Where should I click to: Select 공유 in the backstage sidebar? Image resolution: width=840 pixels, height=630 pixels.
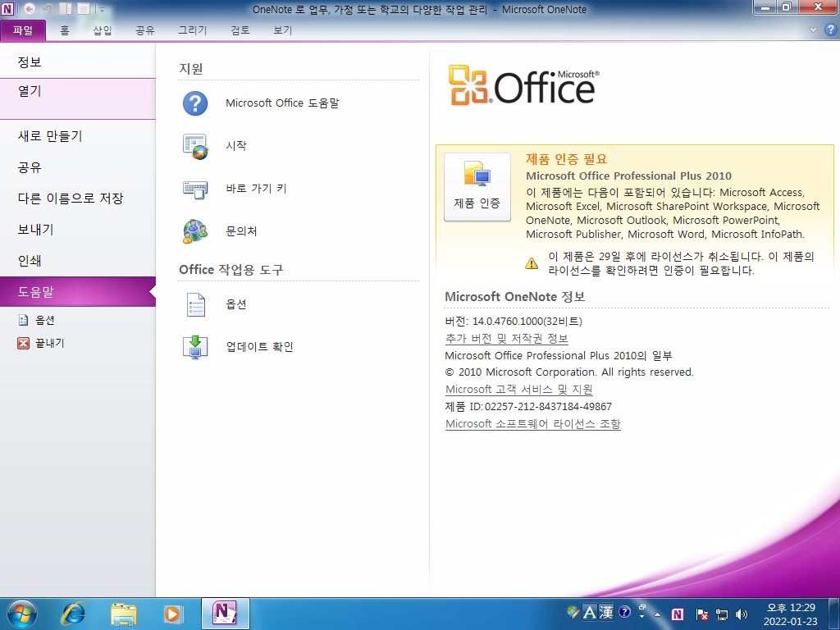click(x=78, y=167)
